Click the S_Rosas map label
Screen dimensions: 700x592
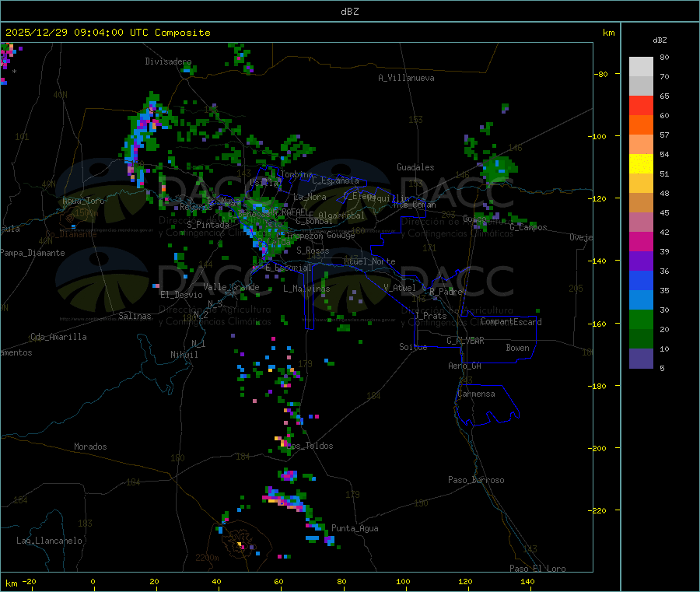point(313,250)
